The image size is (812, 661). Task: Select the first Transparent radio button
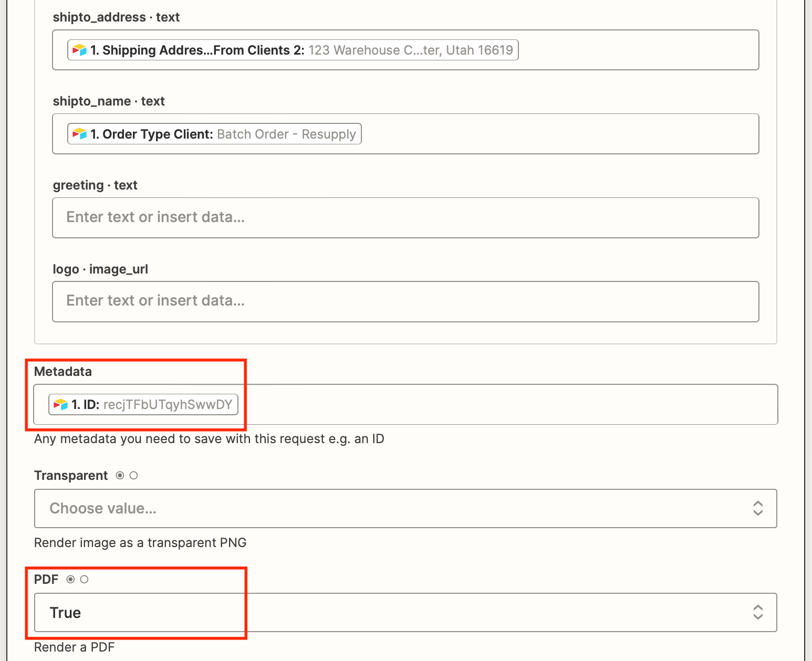click(119, 475)
